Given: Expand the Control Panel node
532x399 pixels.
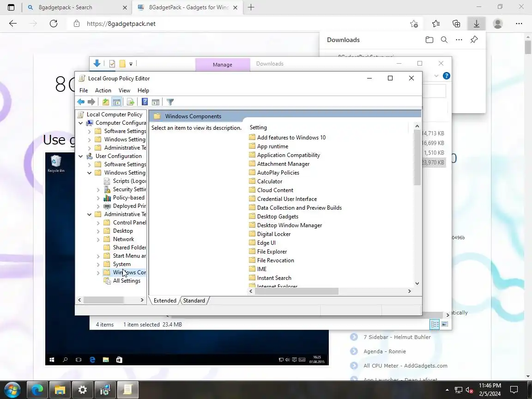Looking at the screenshot, I should click(98, 223).
